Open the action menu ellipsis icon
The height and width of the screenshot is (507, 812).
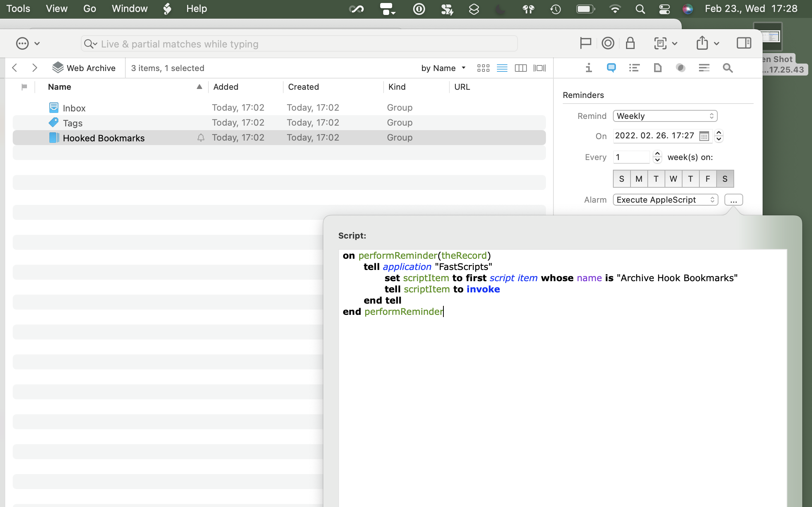coord(22,43)
